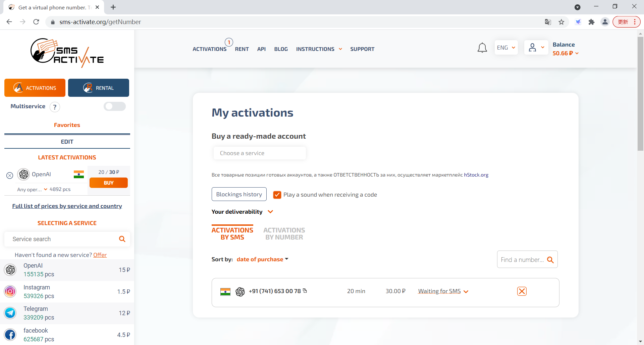Open the BLOG nav menu item
This screenshot has width=644, height=345.
pos(281,49)
